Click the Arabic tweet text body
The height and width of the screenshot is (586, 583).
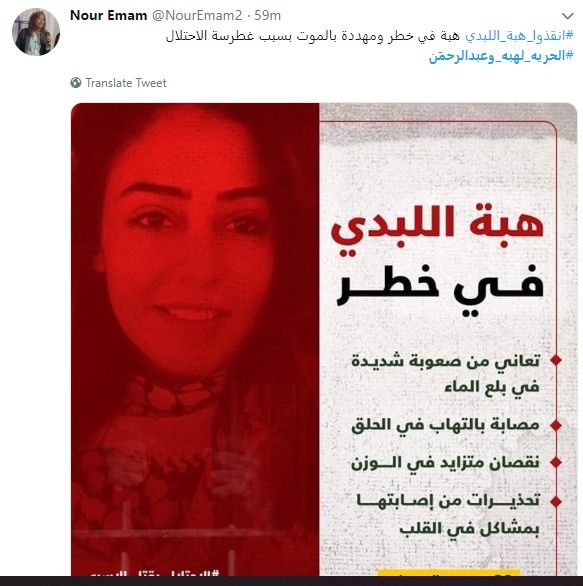[312, 36]
